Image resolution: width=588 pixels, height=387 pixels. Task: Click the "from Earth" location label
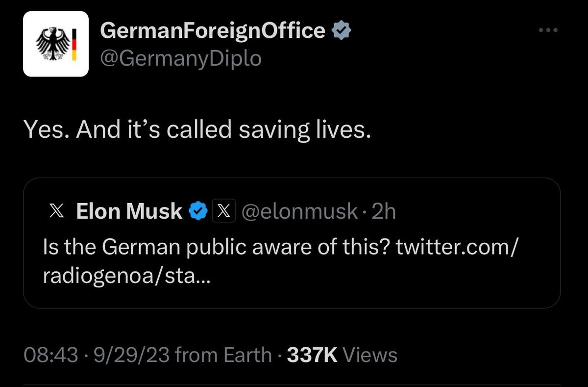click(223, 355)
